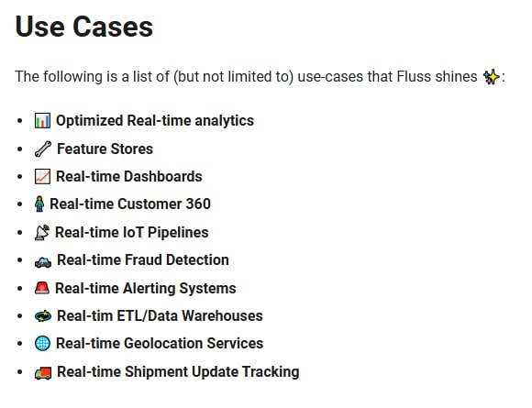Click Real-time Dashboards text
Image resolution: width=532 pixels, height=408 pixels.
click(x=129, y=177)
